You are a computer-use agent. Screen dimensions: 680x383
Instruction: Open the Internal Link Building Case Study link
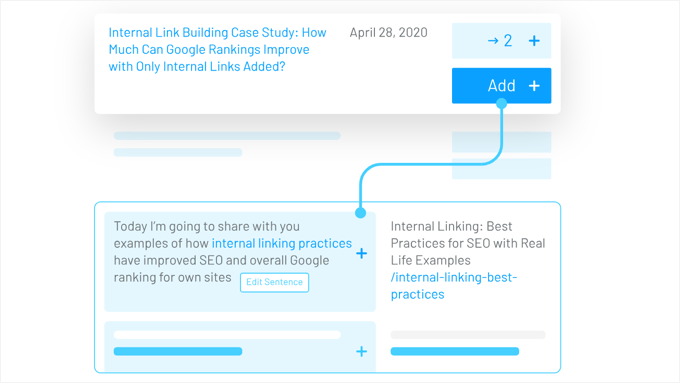[x=217, y=49]
